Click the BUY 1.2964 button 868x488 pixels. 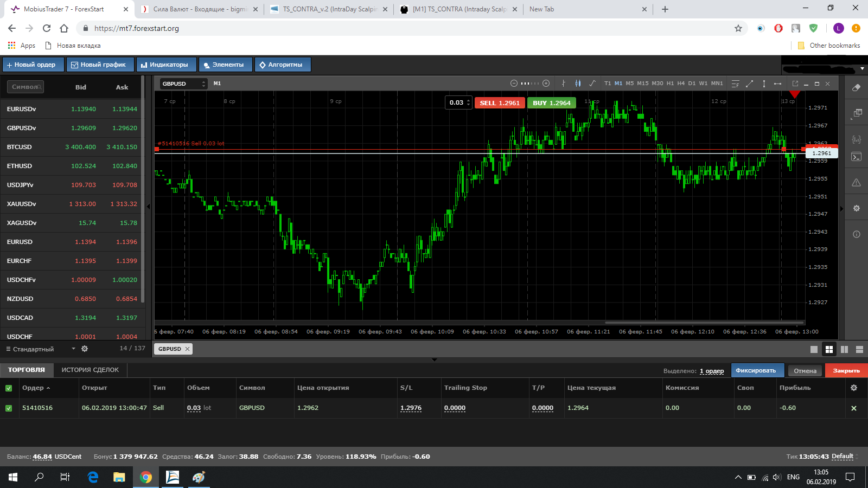coord(552,103)
